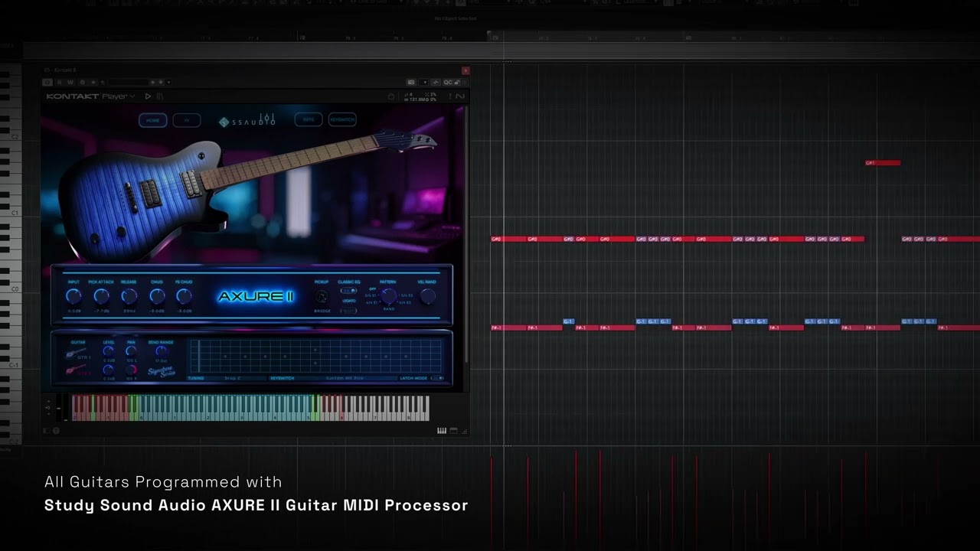Screen dimensions: 980x551
Task: Toggle the CLASSIC EQ switch
Action: pos(348,291)
